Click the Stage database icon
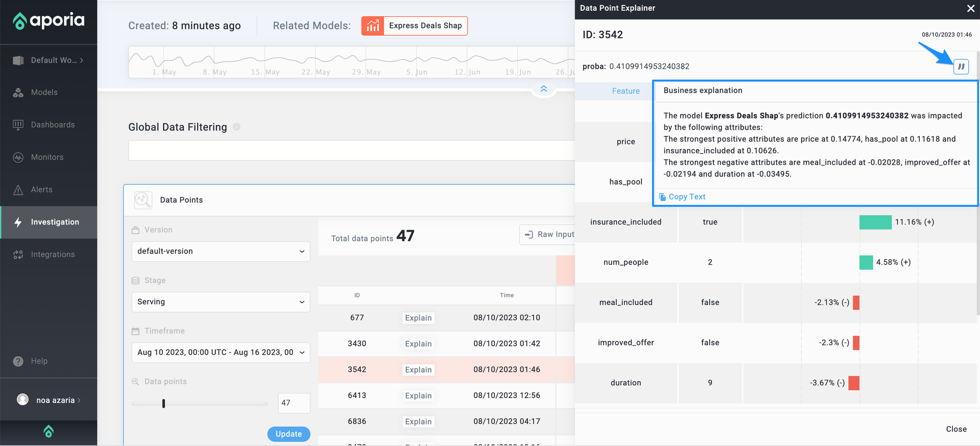This screenshot has height=446, width=980. click(135, 280)
